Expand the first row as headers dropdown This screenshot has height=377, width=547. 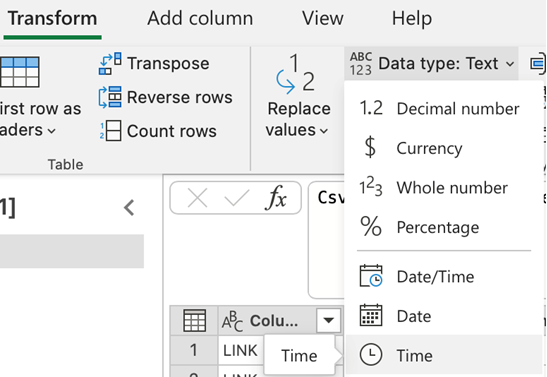[x=52, y=131]
